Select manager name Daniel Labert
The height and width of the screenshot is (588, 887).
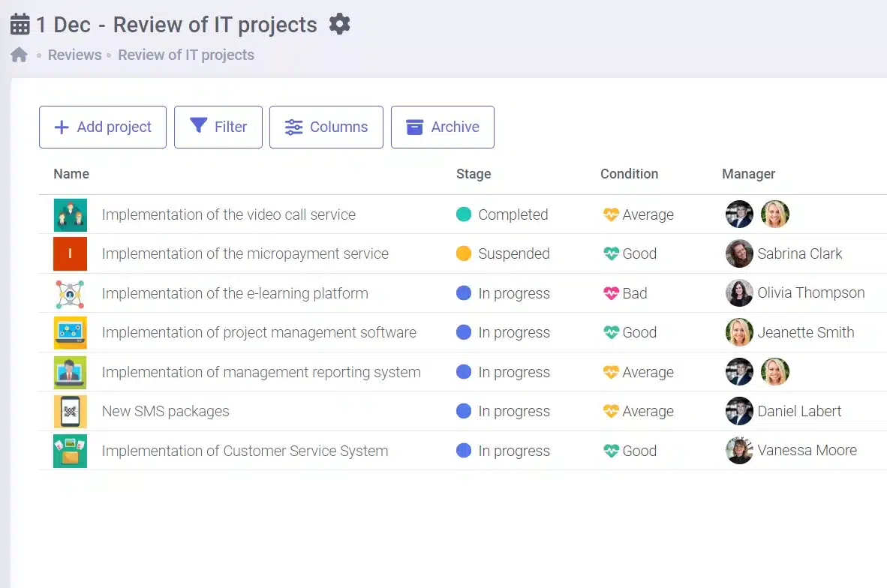(799, 411)
